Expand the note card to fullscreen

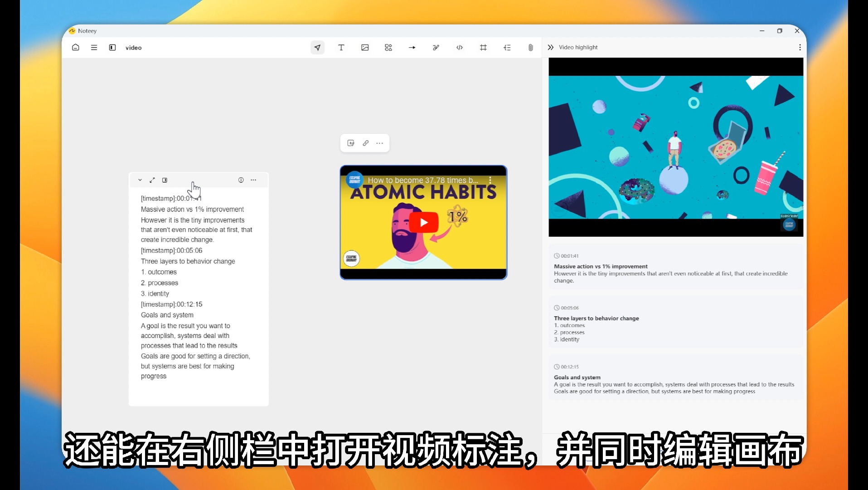(152, 180)
